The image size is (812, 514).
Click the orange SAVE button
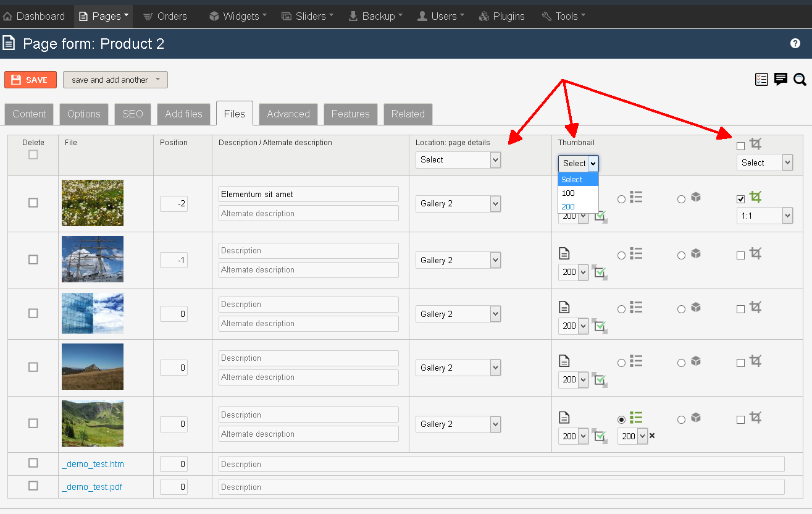tap(30, 80)
